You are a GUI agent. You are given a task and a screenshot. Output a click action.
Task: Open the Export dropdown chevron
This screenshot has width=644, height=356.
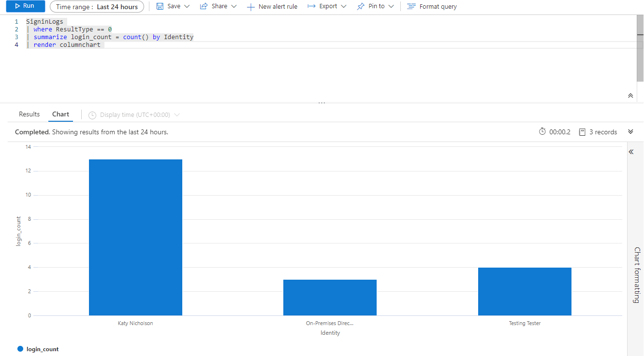344,6
